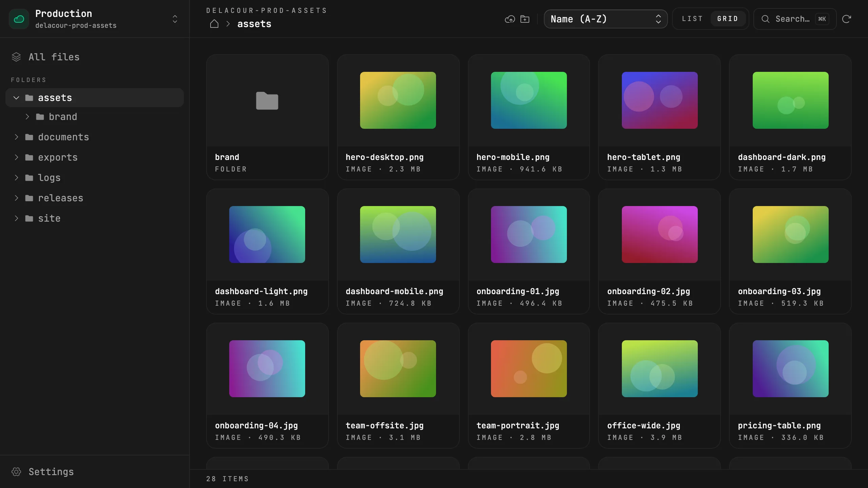Click the Search input field
The height and width of the screenshot is (488, 868).
click(x=795, y=19)
